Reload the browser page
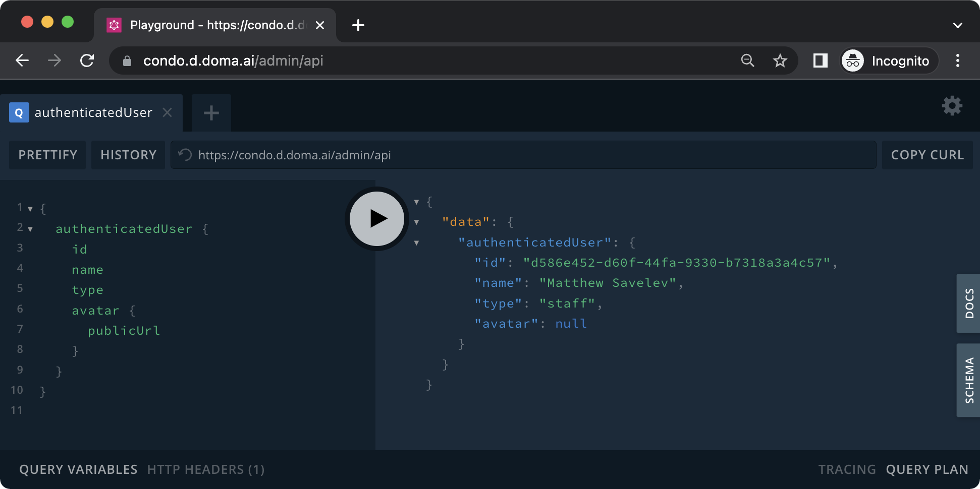Image resolution: width=980 pixels, height=489 pixels. [87, 61]
